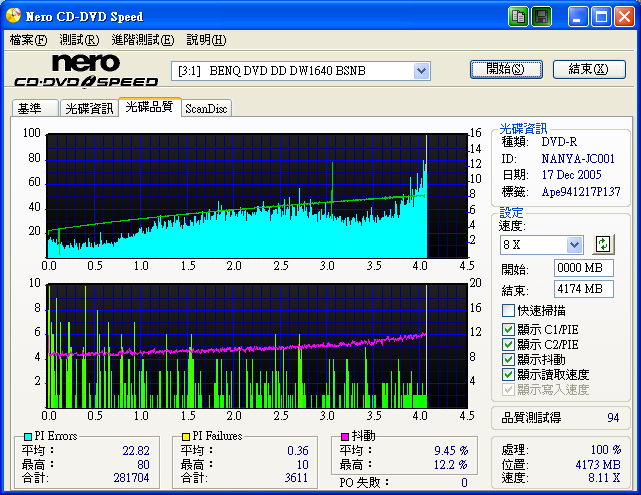Screen dimensions: 641x495
Task: Click the Nero disc icon in title bar
Action: coord(13,16)
